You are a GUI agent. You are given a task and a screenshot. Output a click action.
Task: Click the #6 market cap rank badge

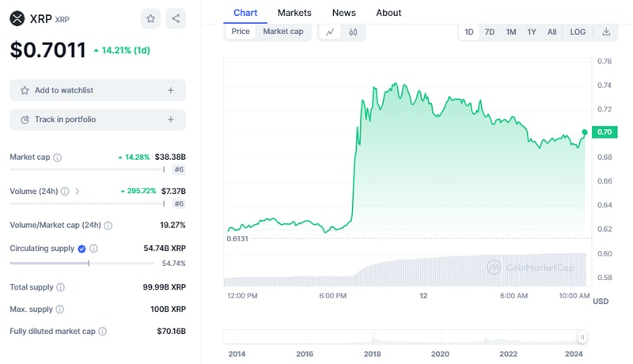[179, 169]
